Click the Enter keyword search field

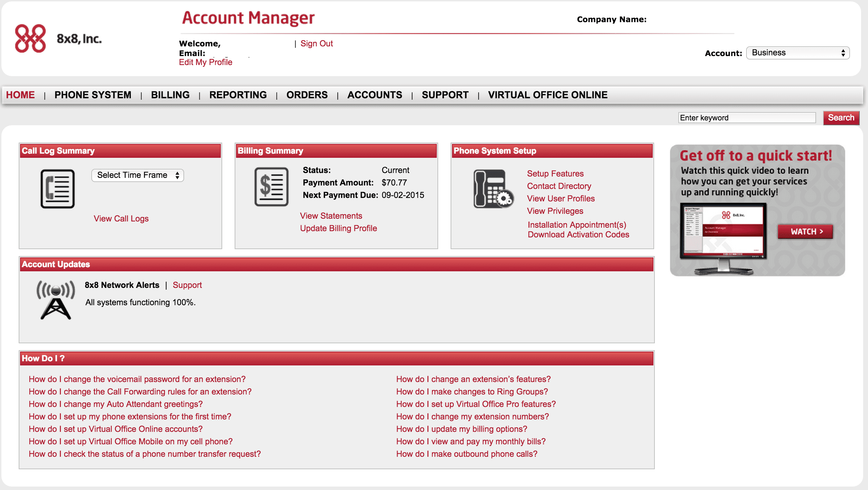pos(747,118)
